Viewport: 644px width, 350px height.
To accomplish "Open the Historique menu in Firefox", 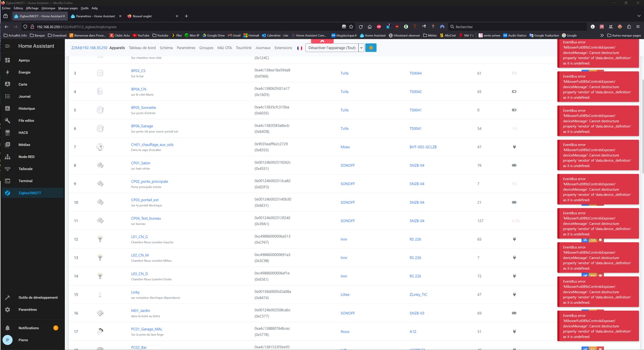I will tap(48, 8).
